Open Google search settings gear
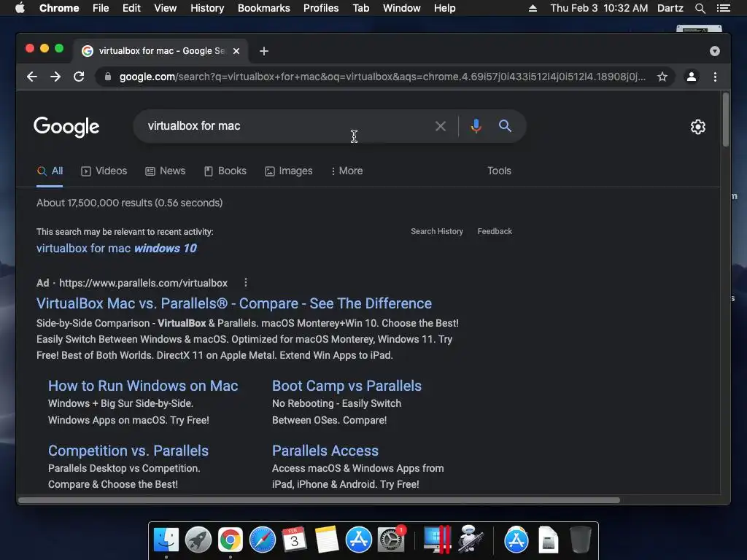Screen dimensions: 747x560 tap(698, 127)
